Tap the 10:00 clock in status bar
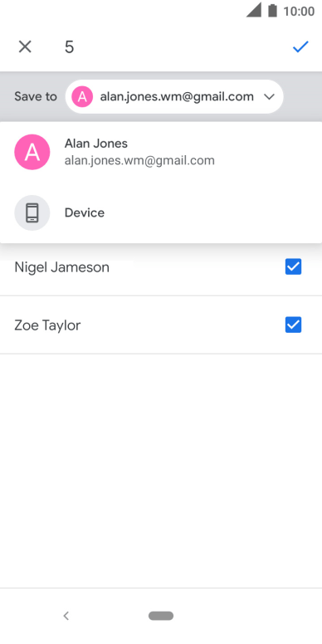 (x=299, y=11)
